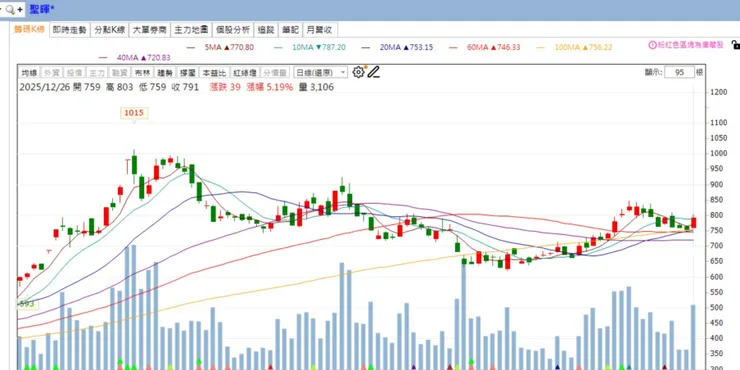
Task: Open the 月營收 tab
Action: coord(320,30)
